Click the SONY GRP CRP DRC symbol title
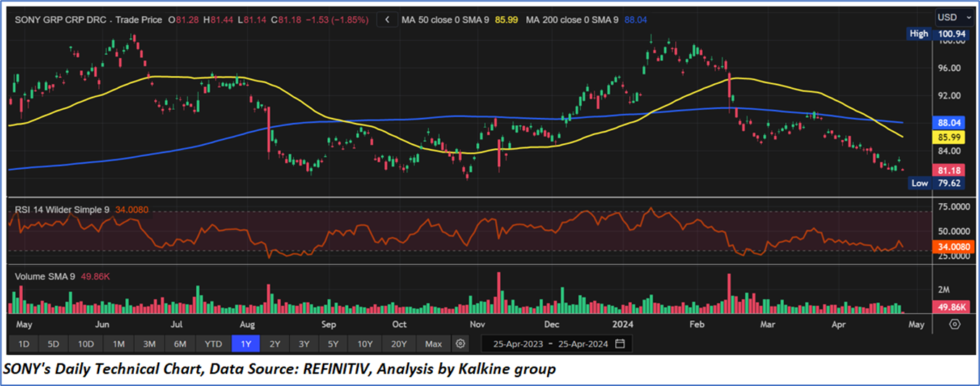The image size is (980, 386). coord(61,20)
